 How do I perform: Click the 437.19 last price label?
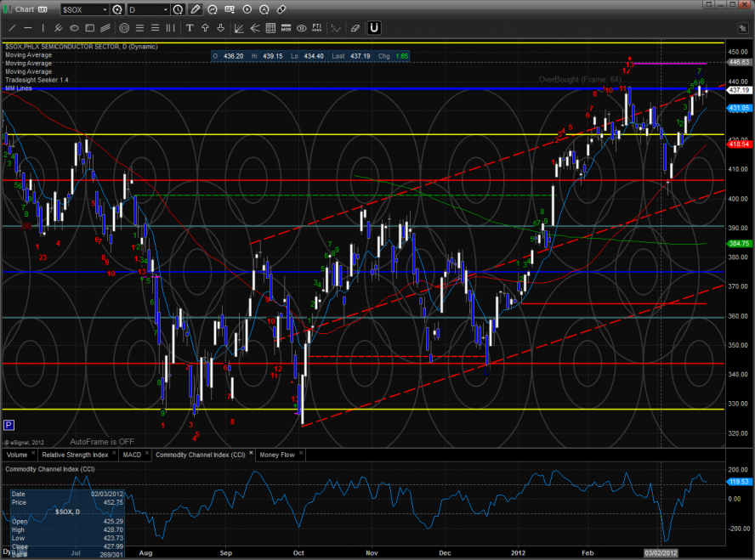coord(738,89)
